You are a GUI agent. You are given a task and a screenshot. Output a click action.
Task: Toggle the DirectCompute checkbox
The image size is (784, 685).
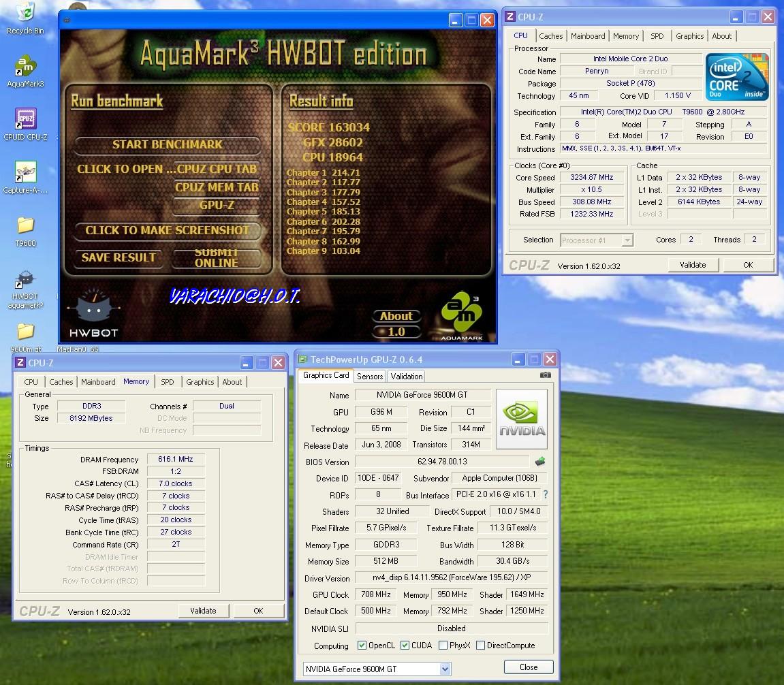click(x=480, y=645)
